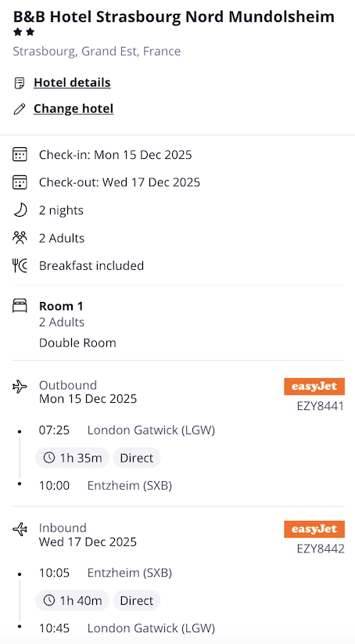Click the breakfast fork icon
This screenshot has width=355, height=644.
(x=20, y=266)
